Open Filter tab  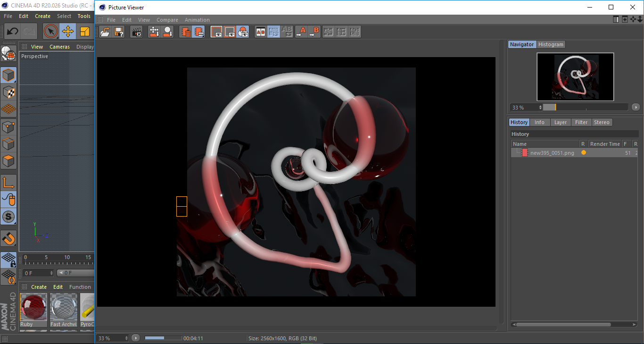[581, 122]
